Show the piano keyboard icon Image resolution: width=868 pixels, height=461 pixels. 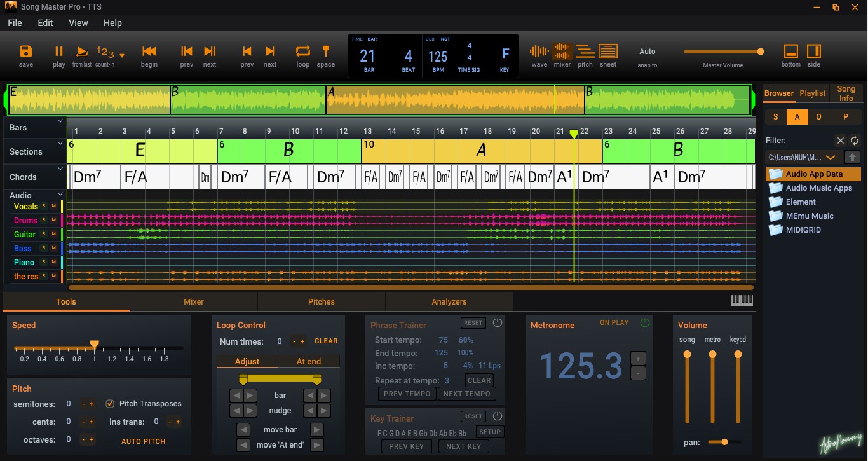pyautogui.click(x=742, y=301)
